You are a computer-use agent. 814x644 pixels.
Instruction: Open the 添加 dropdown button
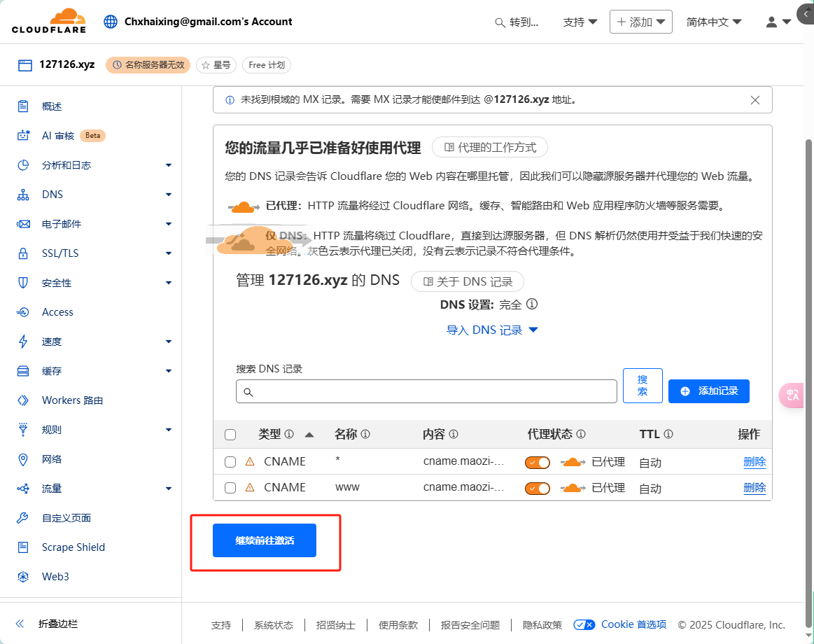click(x=641, y=22)
